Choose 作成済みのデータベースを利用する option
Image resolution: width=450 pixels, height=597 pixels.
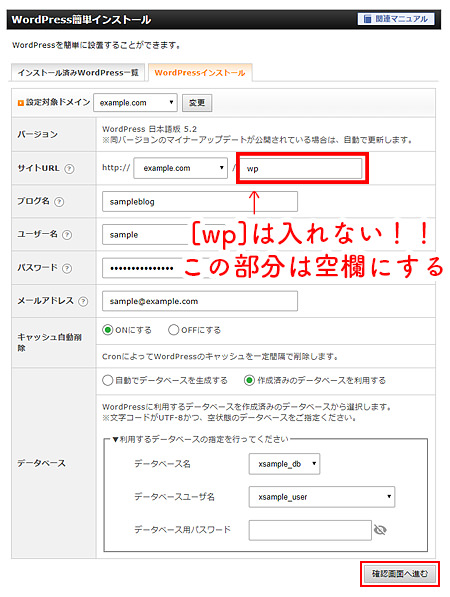tap(249, 380)
